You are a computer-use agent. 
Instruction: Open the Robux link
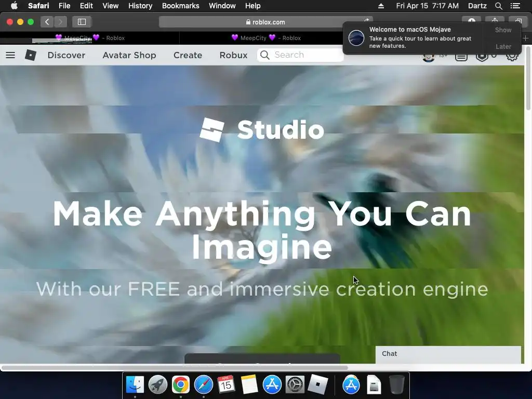[233, 55]
